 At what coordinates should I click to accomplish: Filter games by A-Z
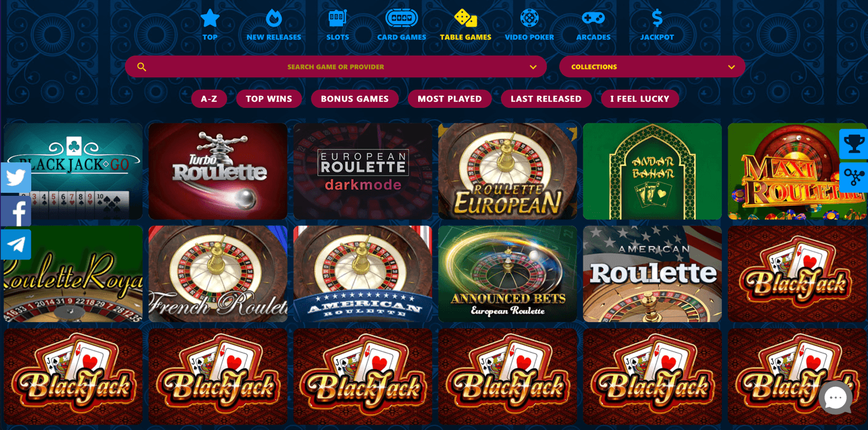209,99
